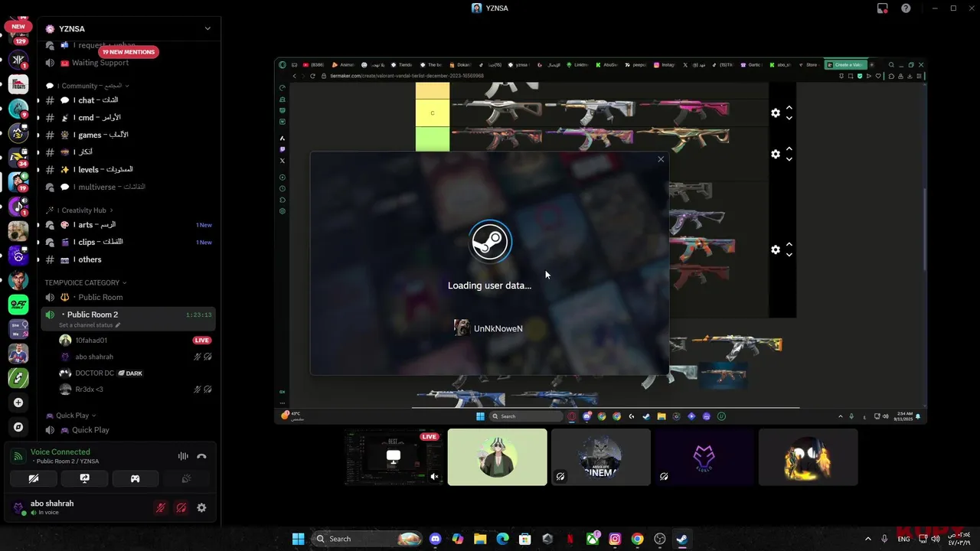Open Discord help question mark icon

coord(906,8)
